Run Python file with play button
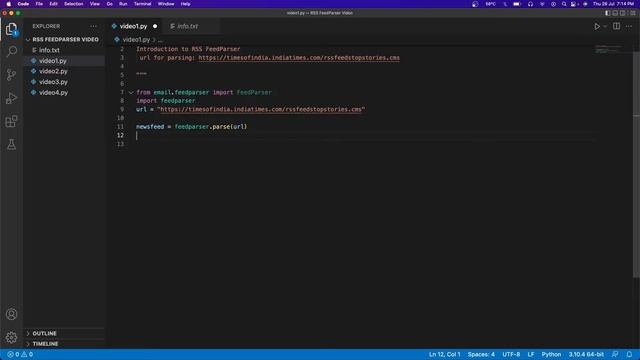This screenshot has width=640, height=360. [x=597, y=26]
